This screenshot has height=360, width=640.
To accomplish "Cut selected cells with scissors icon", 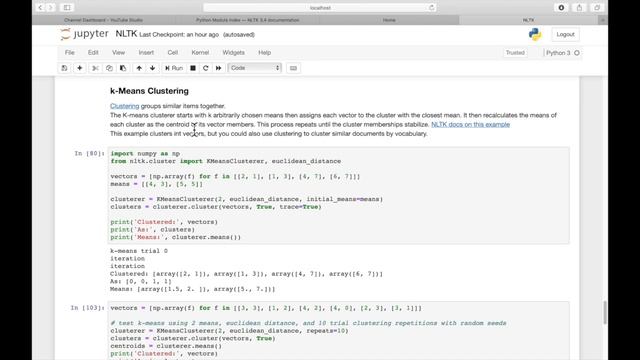I will [95, 68].
